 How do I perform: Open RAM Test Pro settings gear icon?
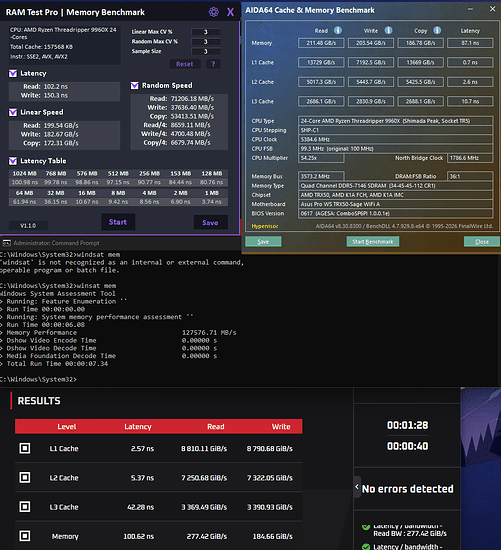(x=214, y=12)
